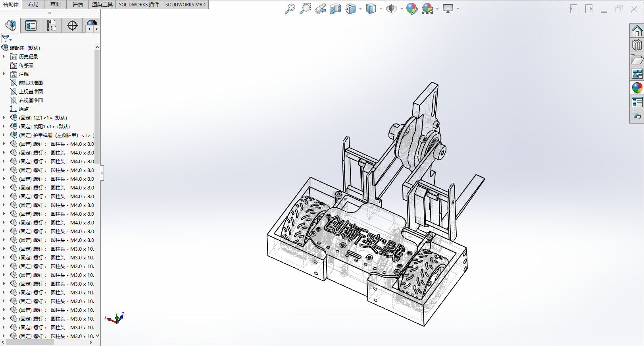
Task: Click the Zoom to Area icon
Action: [305, 8]
